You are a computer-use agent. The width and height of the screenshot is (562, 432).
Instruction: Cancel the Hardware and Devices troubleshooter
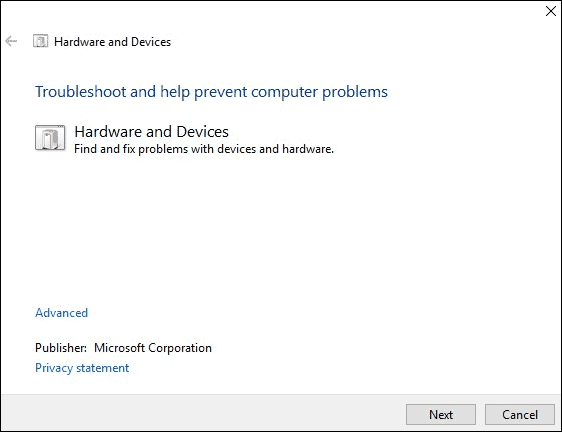pos(520,414)
